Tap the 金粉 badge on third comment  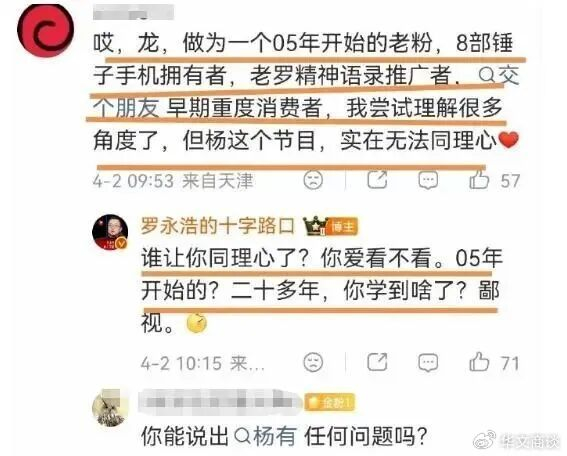pos(330,402)
